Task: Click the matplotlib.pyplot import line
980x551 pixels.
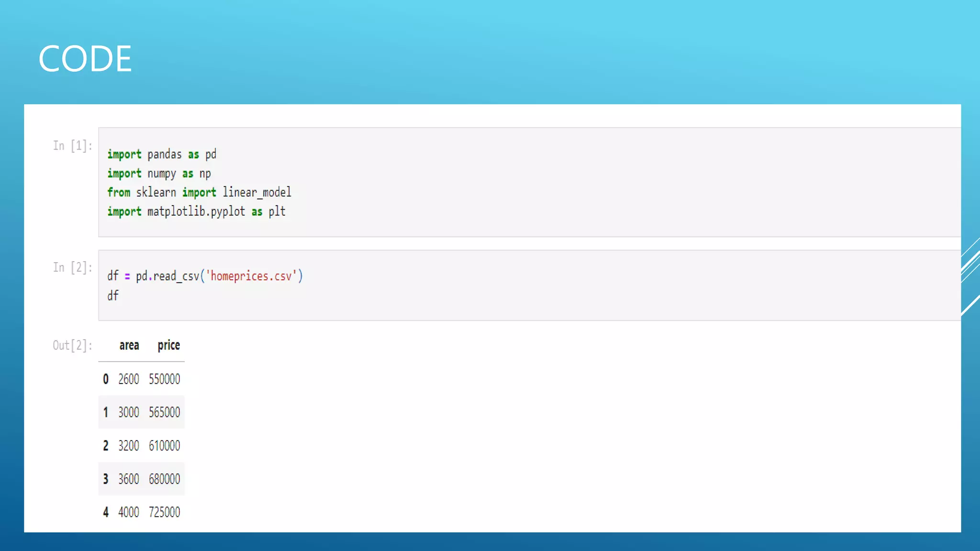Action: coord(196,211)
